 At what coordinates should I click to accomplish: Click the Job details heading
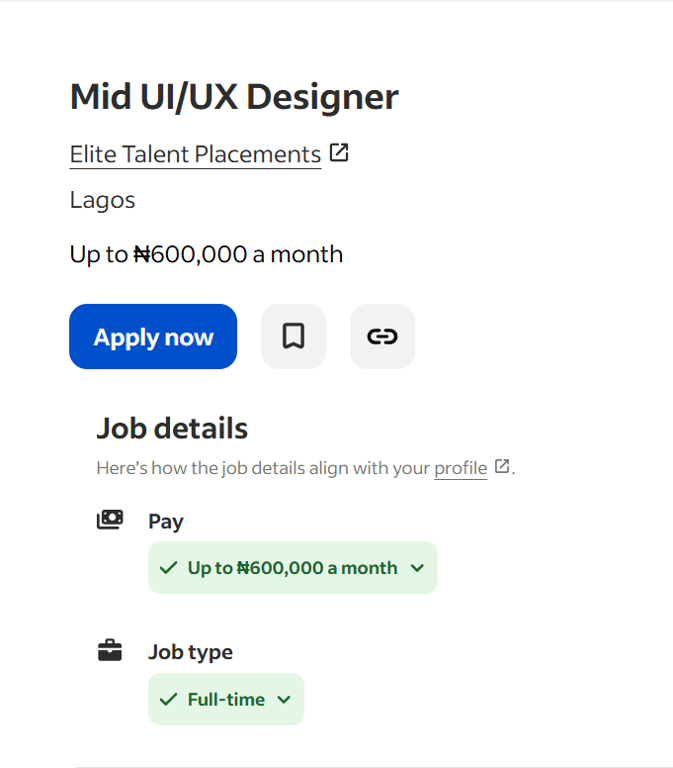(x=172, y=428)
